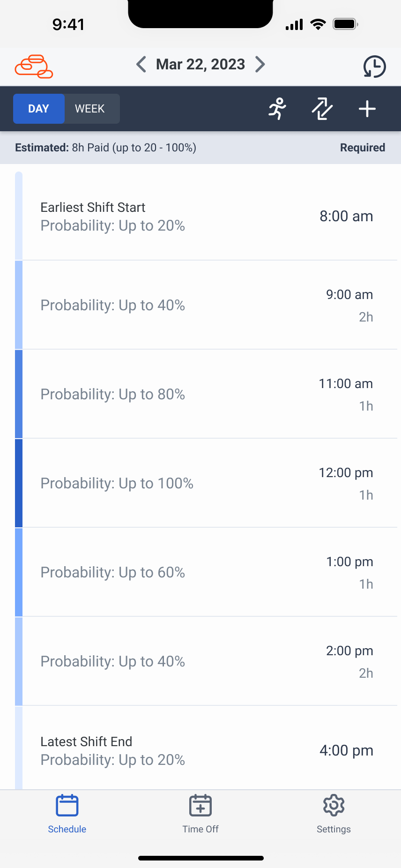Viewport: 401px width, 868px height.
Task: Open Settings gear tab
Action: pos(334,814)
